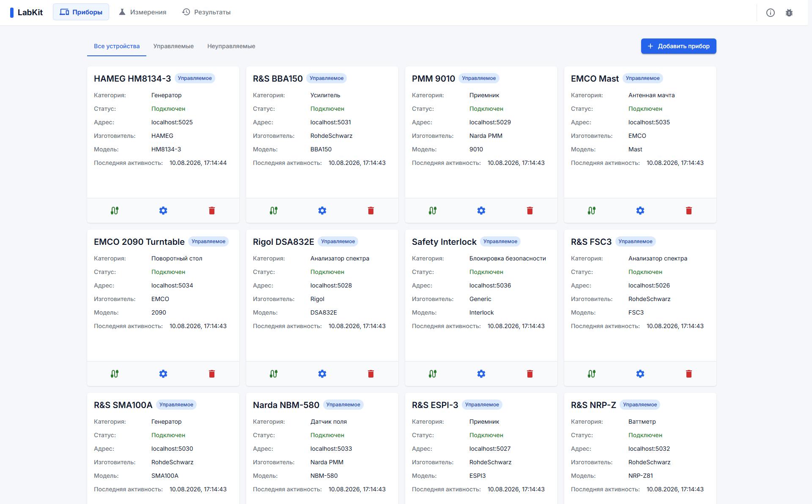The image size is (812, 504).
Task: Click the R&S BBA150 card title
Action: click(x=278, y=79)
